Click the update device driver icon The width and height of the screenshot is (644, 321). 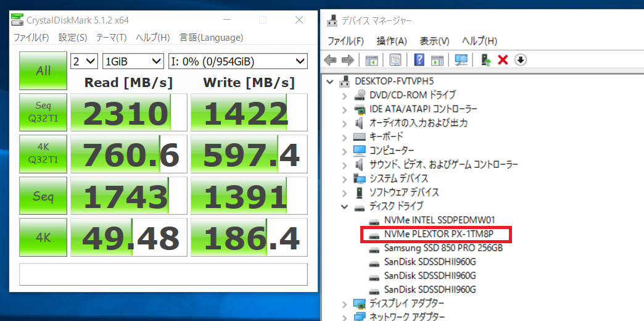point(486,60)
